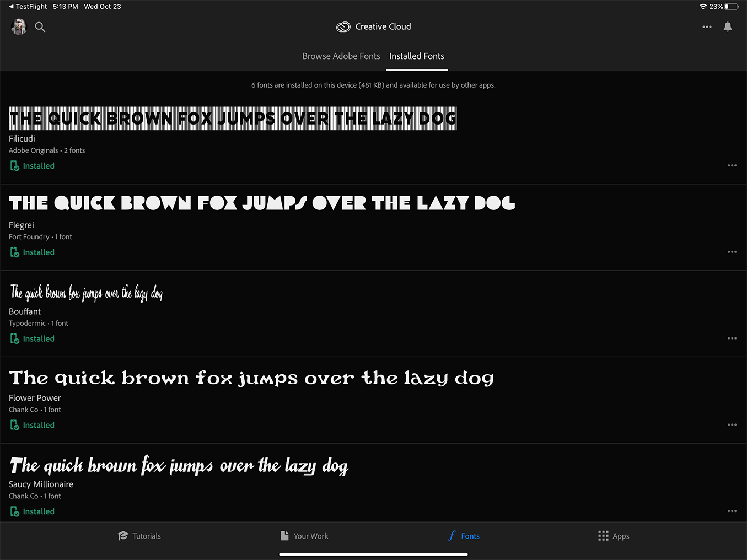Image resolution: width=747 pixels, height=560 pixels.
Task: Select the Fonts bottom tab
Action: [x=464, y=536]
